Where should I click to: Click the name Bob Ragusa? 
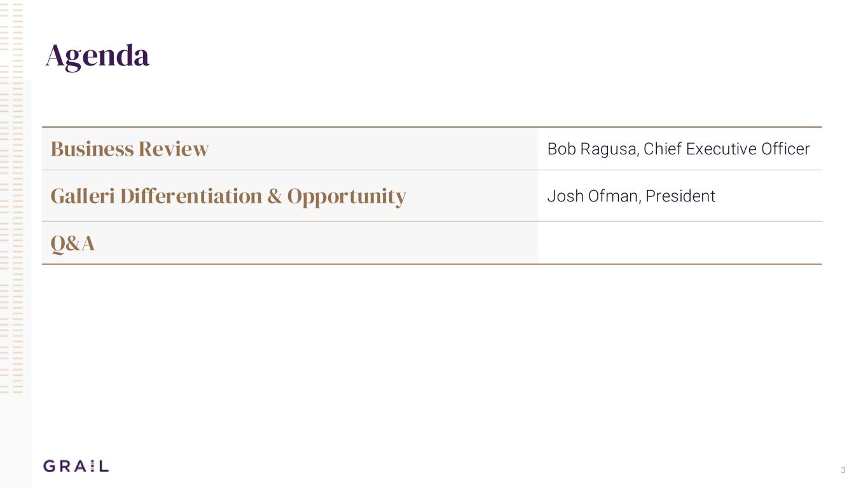(592, 149)
